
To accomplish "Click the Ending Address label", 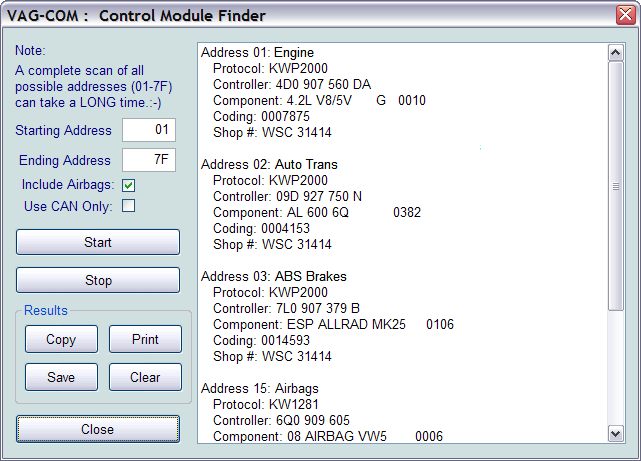I will [x=65, y=160].
